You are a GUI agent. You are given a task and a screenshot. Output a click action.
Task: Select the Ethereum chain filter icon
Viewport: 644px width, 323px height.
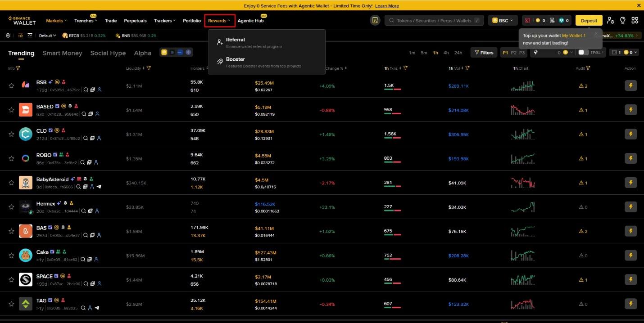point(188,52)
